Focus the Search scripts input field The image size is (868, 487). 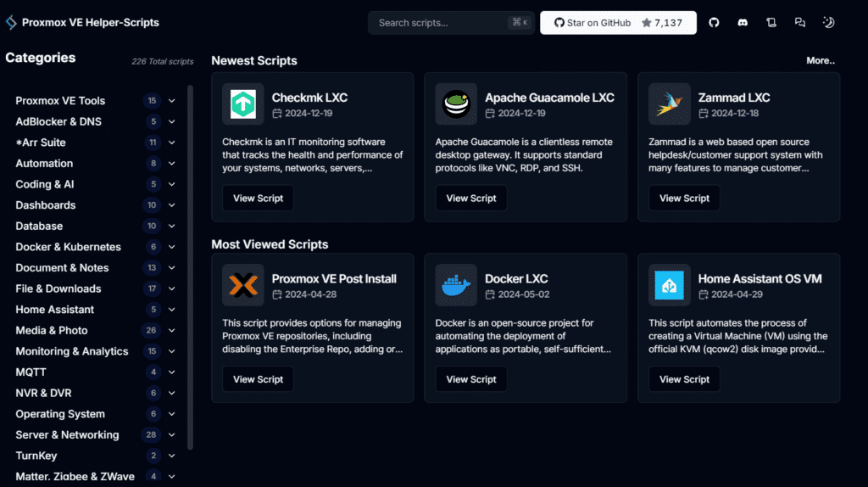click(x=451, y=23)
